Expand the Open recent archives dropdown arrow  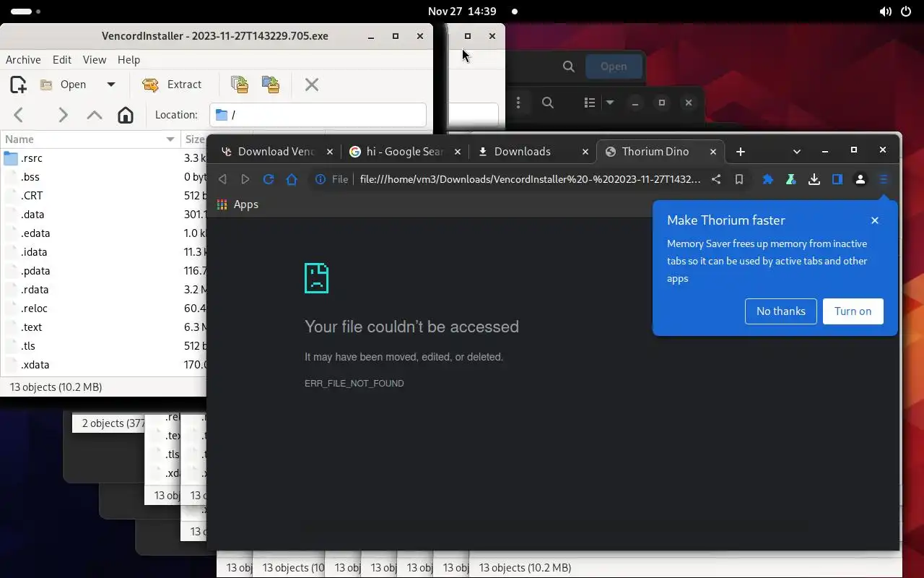(111, 85)
